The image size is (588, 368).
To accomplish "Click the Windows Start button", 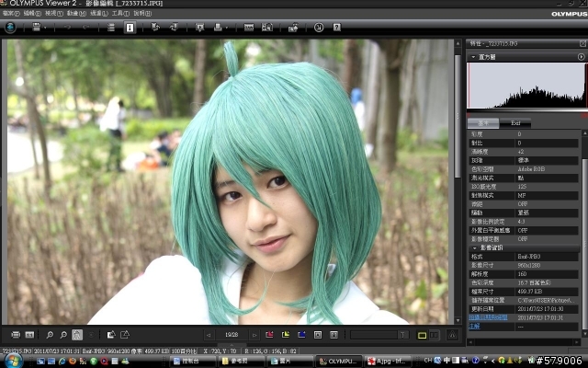I will click(x=12, y=362).
